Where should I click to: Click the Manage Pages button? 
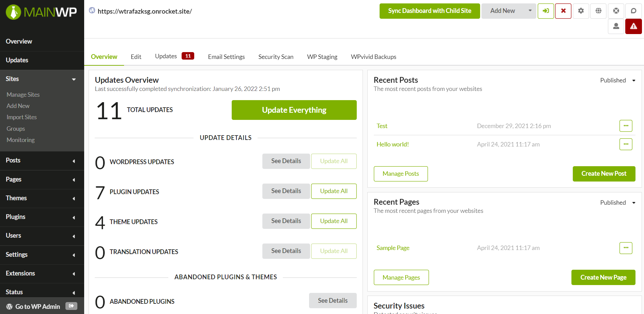tap(401, 278)
